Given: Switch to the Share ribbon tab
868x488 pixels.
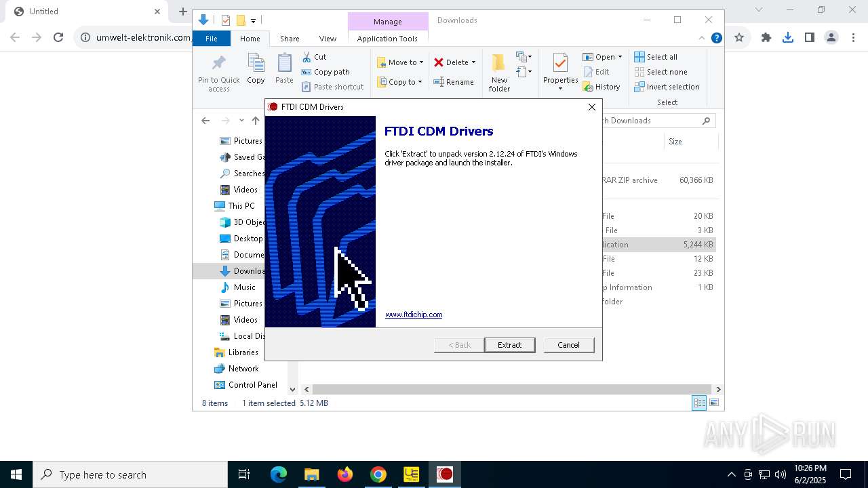Looking at the screenshot, I should coord(290,39).
